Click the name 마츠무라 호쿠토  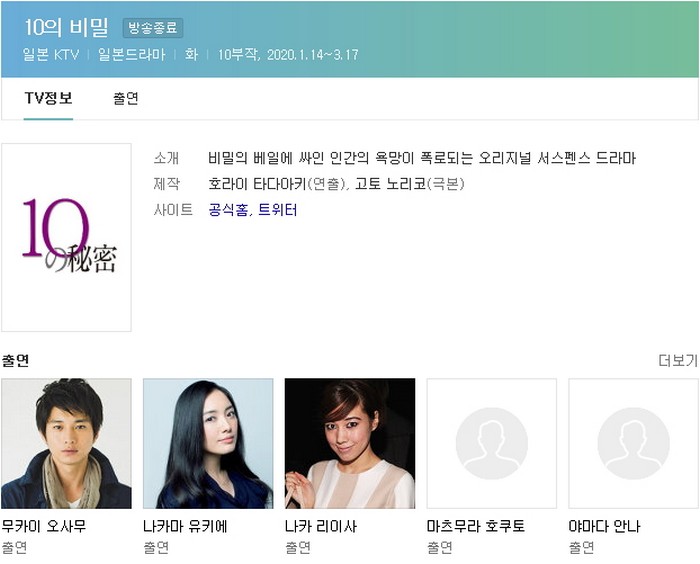tap(476, 526)
